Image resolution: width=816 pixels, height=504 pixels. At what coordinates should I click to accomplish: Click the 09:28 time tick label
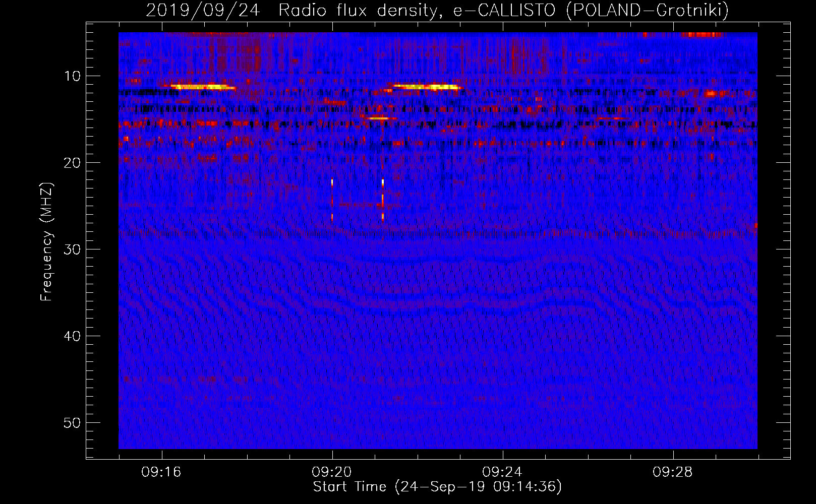pos(673,472)
